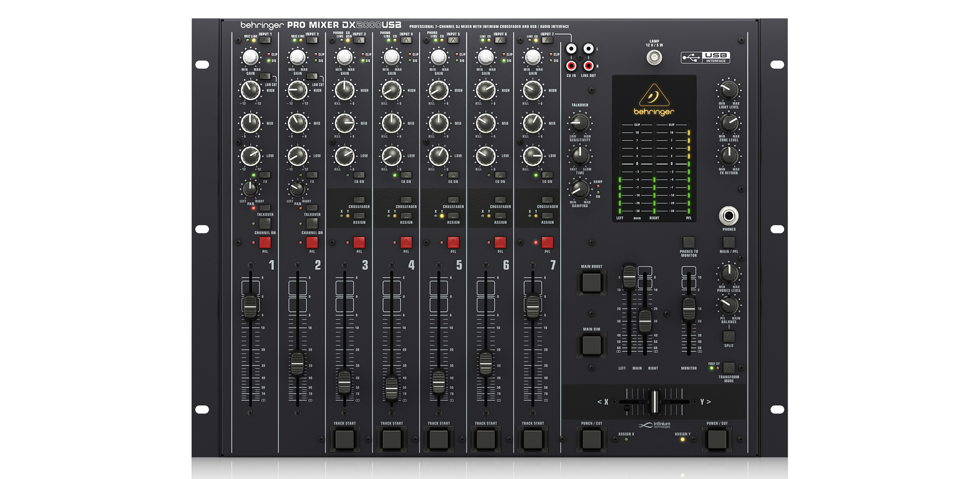The height and width of the screenshot is (479, 980).
Task: Click the RIGHT main output fader
Action: pyautogui.click(x=645, y=321)
